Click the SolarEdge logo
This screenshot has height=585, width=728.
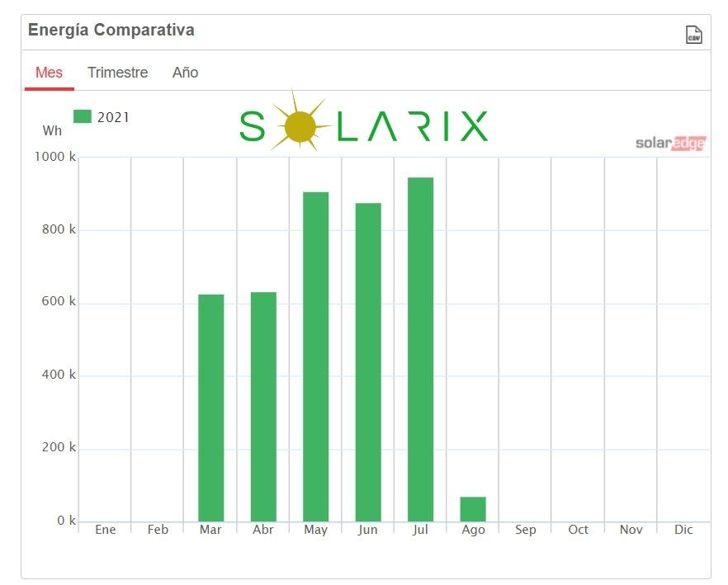[670, 143]
